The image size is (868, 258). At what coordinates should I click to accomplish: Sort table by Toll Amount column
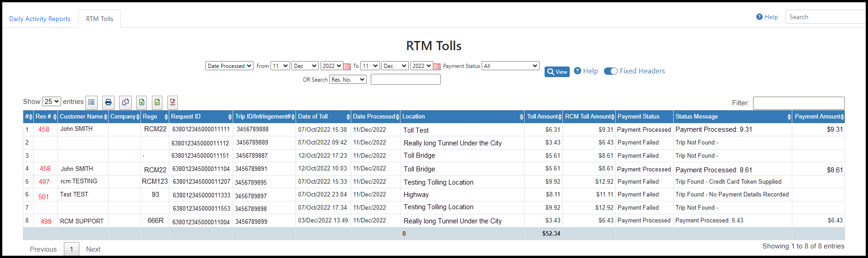(544, 117)
